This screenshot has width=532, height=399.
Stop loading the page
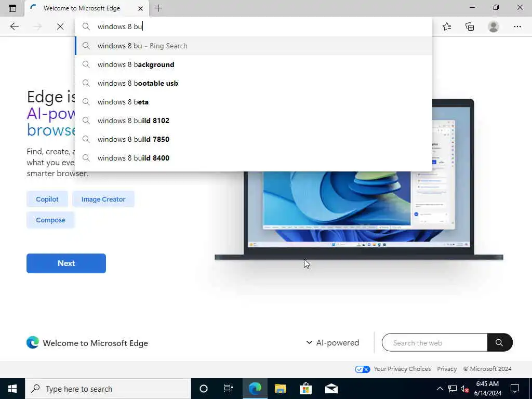coord(60,26)
